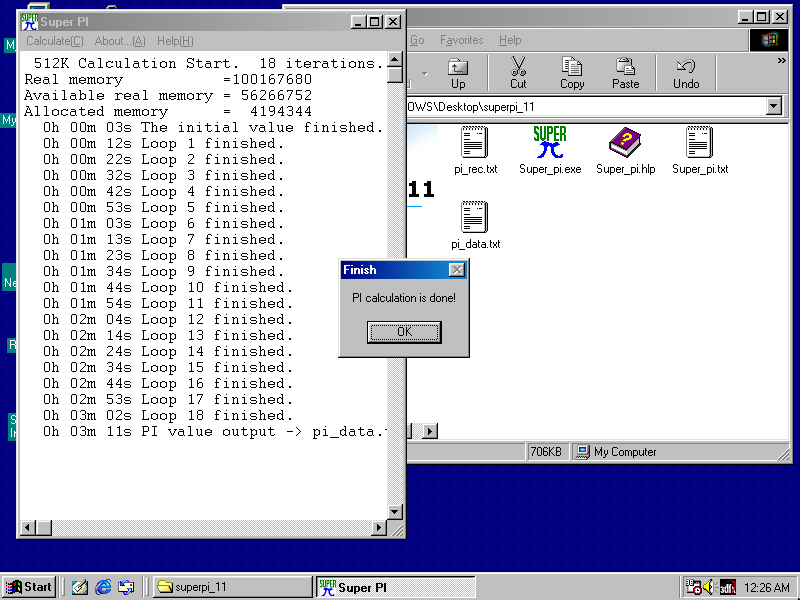Maximize the Super PI window

[x=374, y=22]
